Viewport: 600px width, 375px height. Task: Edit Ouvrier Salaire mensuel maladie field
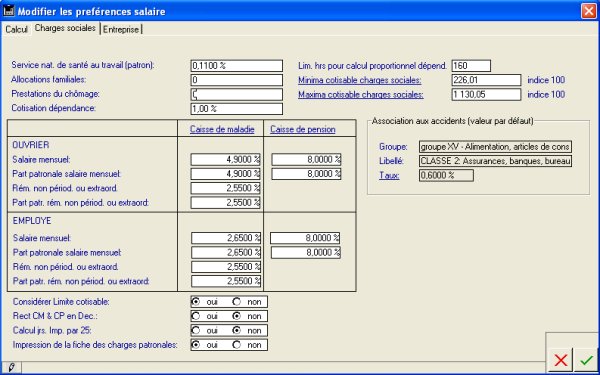pos(225,159)
